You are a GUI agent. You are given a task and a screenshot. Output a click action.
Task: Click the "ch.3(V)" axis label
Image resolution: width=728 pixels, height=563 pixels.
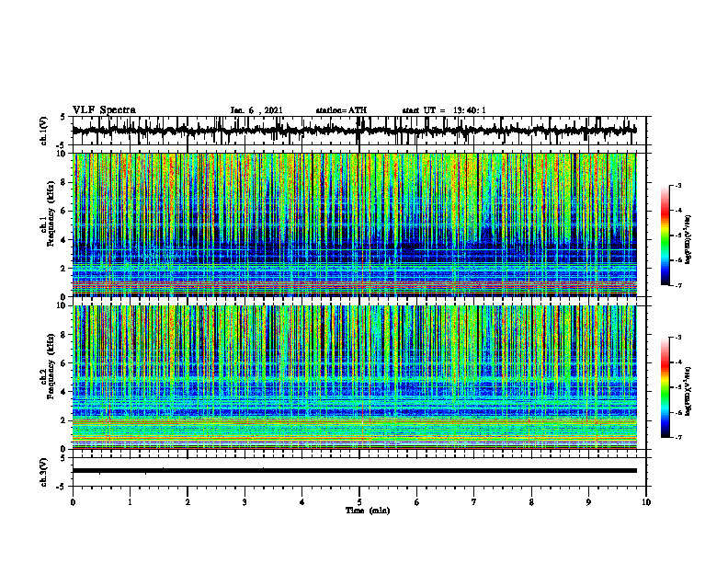click(x=44, y=472)
